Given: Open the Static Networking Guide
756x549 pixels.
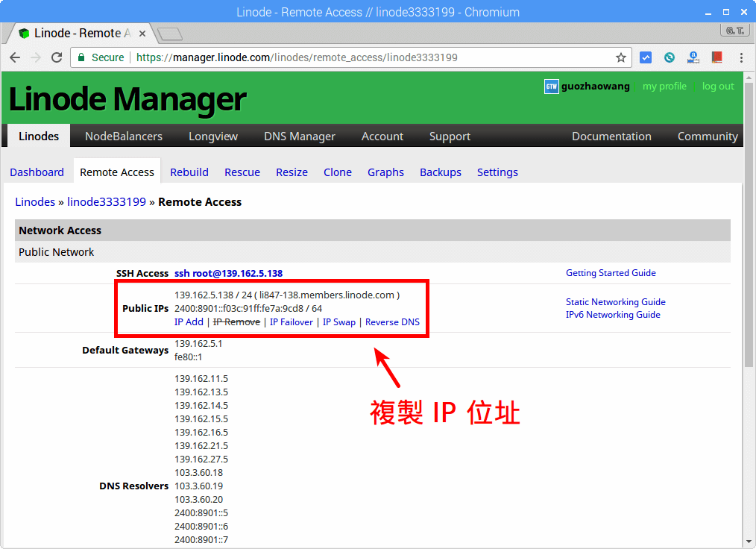Looking at the screenshot, I should (615, 301).
